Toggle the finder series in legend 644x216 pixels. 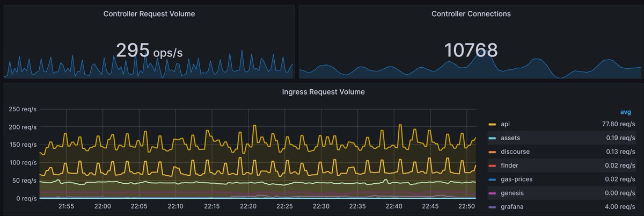coord(509,165)
